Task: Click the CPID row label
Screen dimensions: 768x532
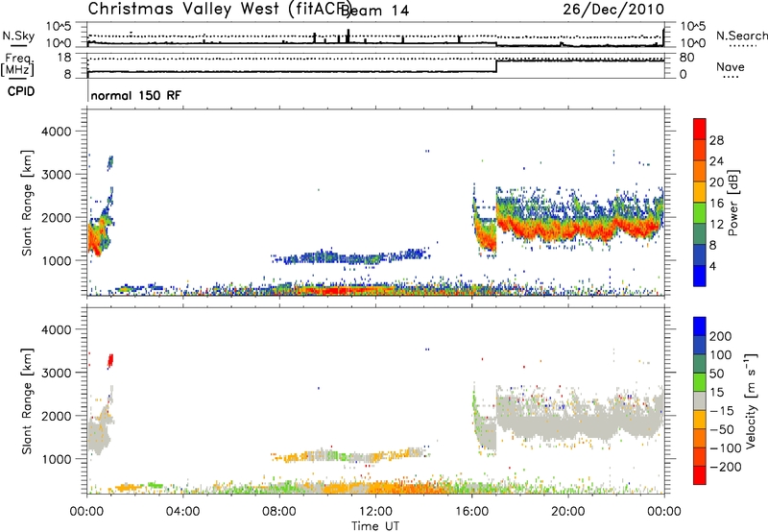Action: click(x=21, y=91)
